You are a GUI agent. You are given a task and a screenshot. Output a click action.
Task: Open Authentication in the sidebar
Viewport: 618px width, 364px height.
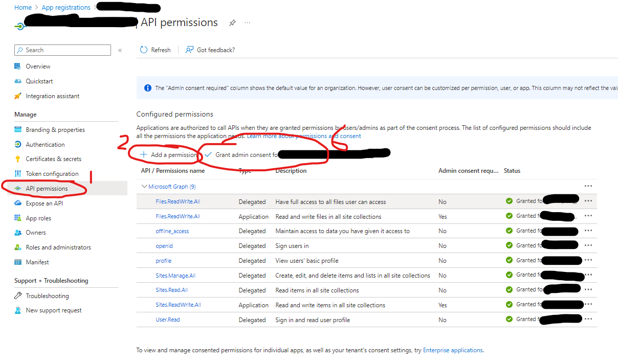pyautogui.click(x=45, y=144)
